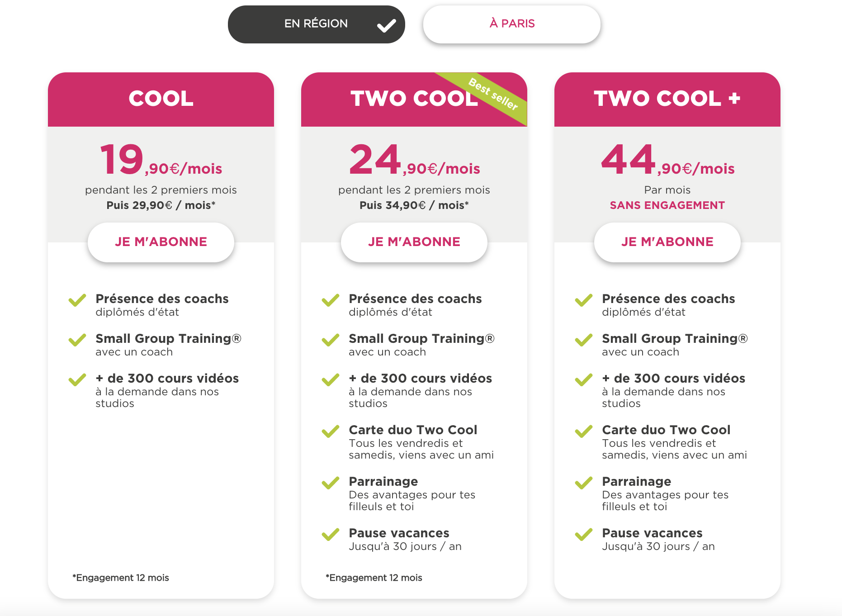
Task: Click the Best seller ribbon
Action: [493, 94]
